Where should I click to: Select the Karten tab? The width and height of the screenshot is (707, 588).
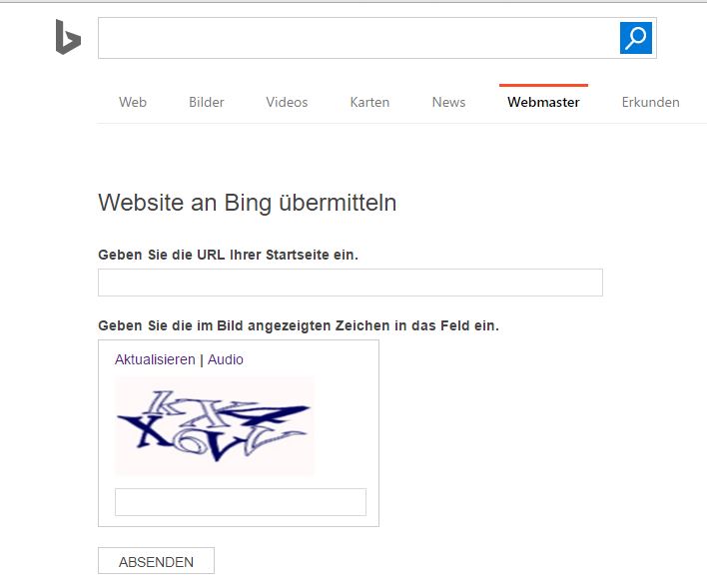[369, 102]
